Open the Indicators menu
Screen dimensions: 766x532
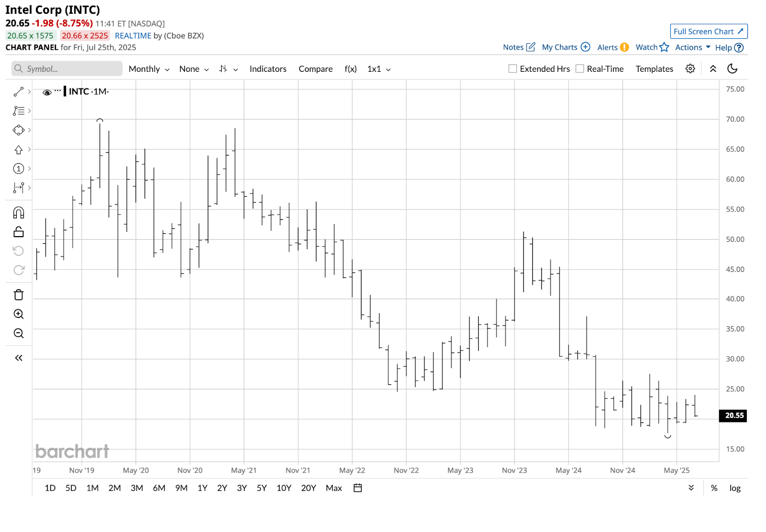(x=268, y=69)
